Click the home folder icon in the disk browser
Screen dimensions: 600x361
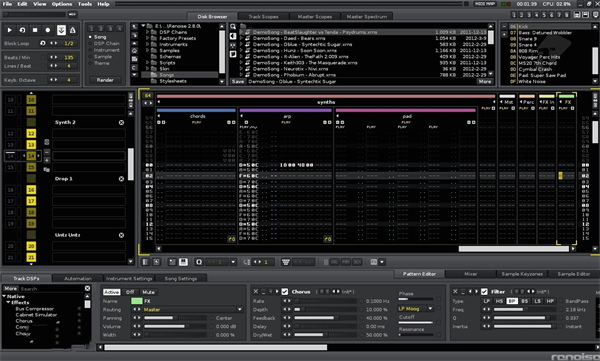tap(134, 51)
